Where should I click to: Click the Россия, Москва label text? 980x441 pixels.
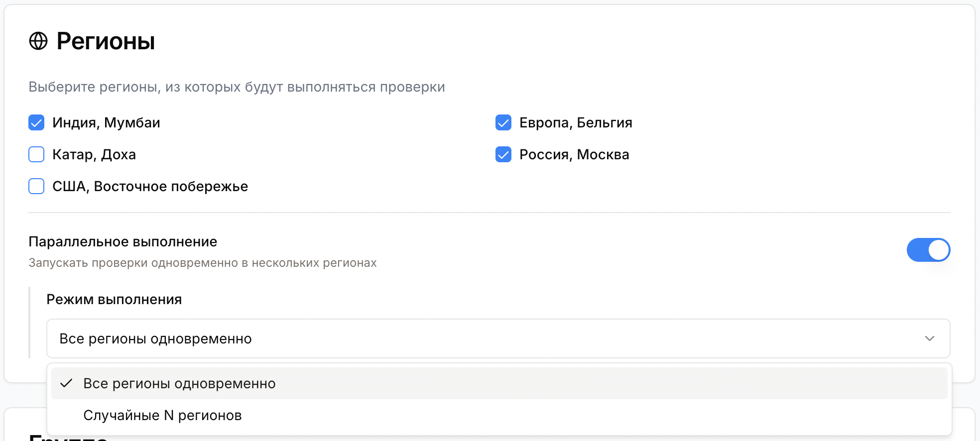coord(574,154)
